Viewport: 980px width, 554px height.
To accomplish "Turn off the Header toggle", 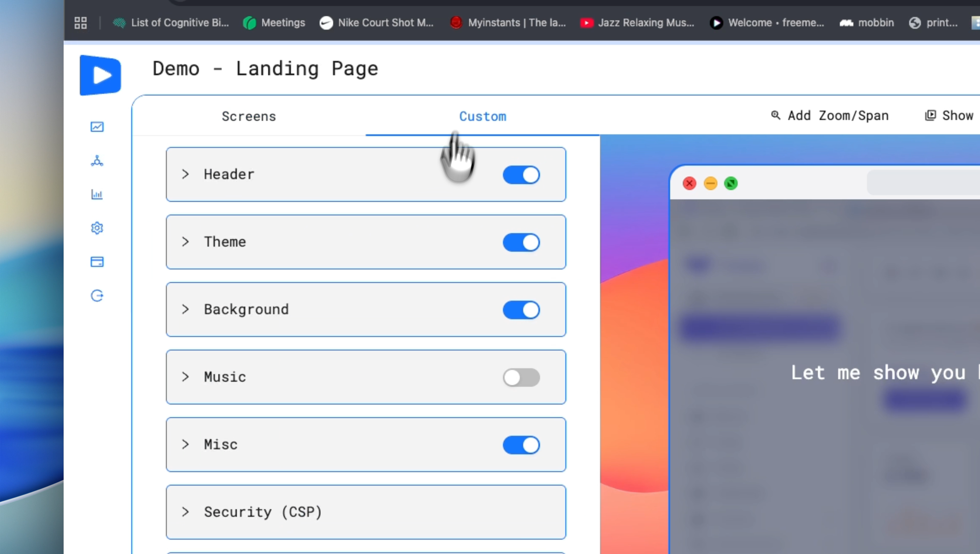I will (521, 175).
